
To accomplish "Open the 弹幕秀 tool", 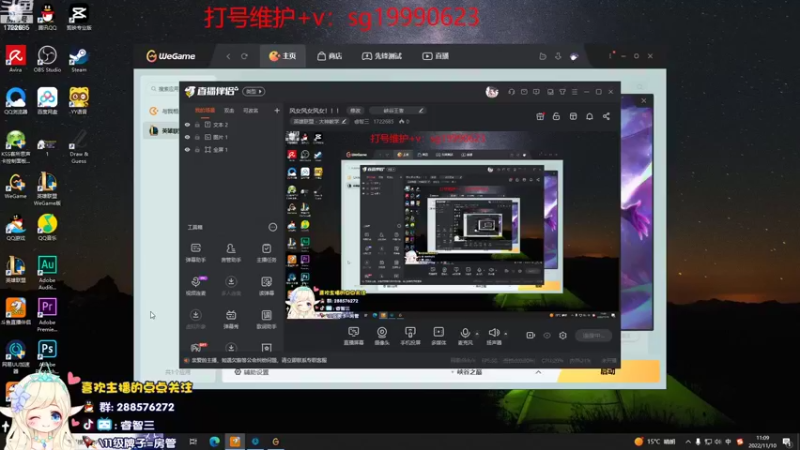I will pos(231,319).
